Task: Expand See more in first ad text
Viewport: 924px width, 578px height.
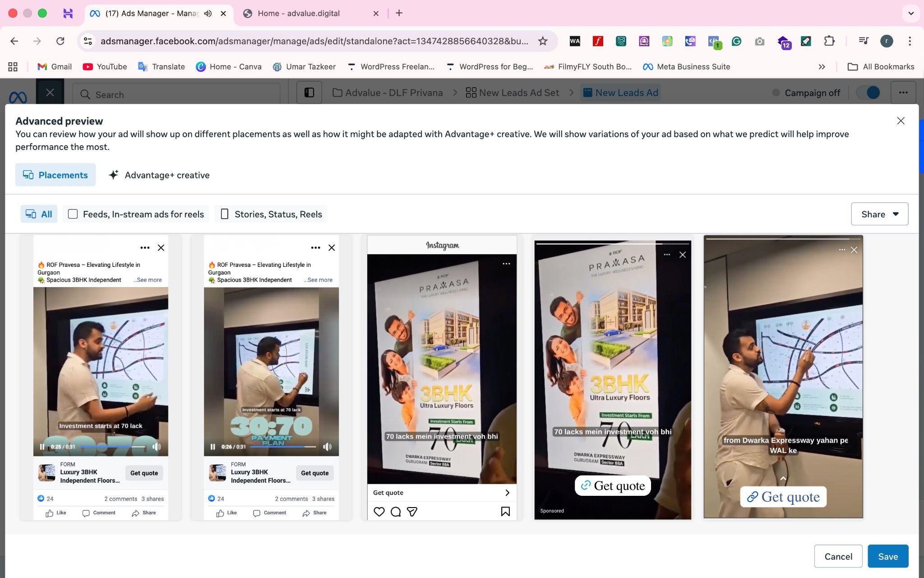Action: click(149, 280)
